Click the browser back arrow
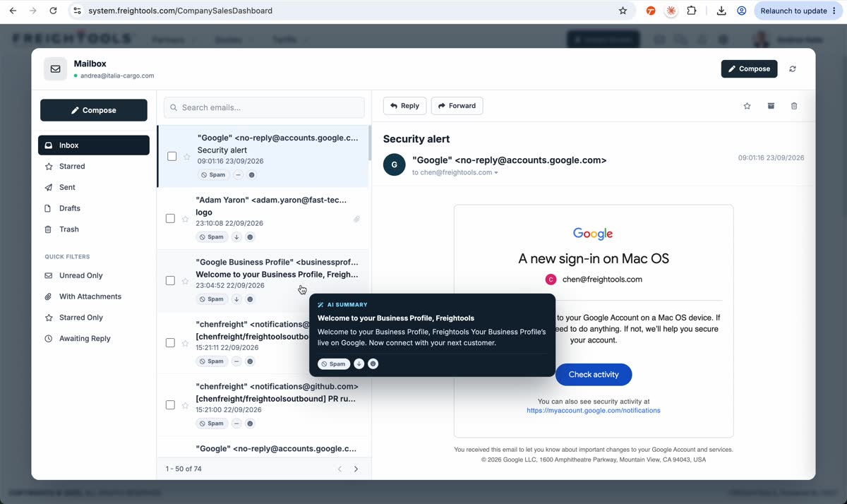 pos(13,11)
